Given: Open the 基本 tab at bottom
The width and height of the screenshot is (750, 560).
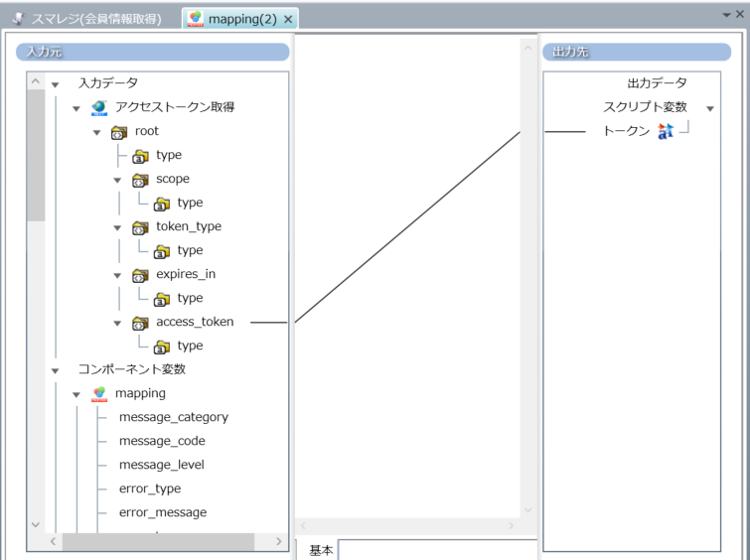Looking at the screenshot, I should point(321,550).
